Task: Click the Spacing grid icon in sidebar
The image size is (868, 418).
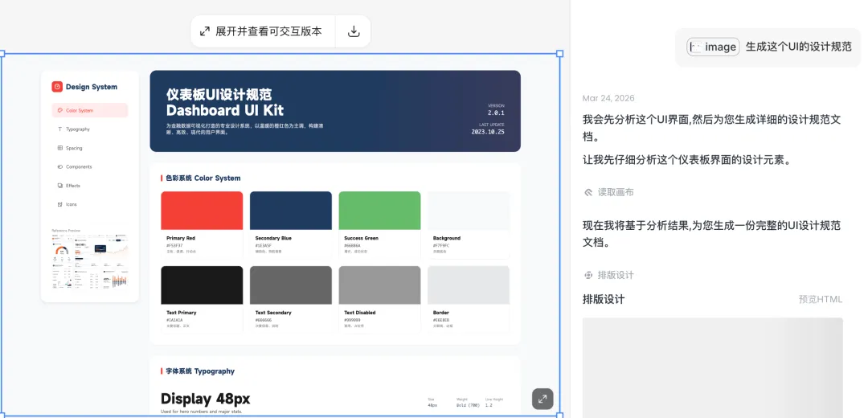Action: [59, 148]
